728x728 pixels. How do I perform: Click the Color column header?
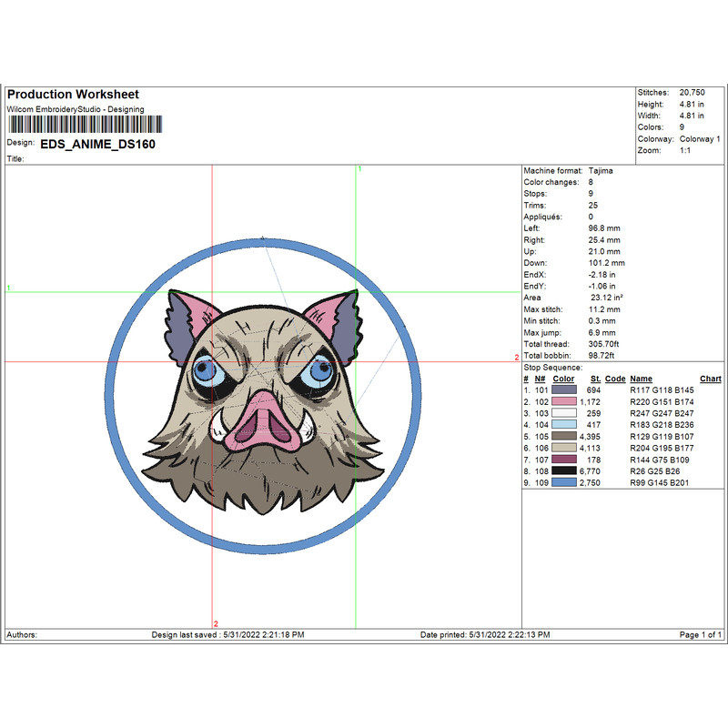(x=563, y=379)
